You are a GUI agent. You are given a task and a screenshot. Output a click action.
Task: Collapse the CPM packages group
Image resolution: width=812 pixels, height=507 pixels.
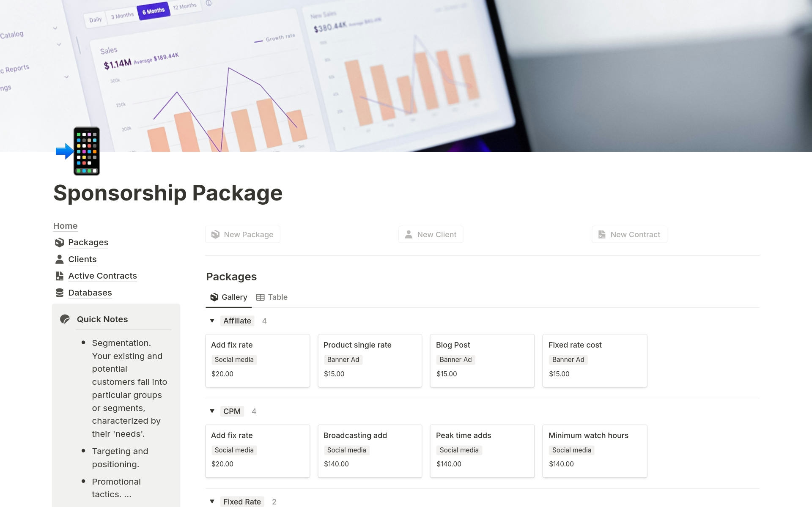pyautogui.click(x=213, y=411)
